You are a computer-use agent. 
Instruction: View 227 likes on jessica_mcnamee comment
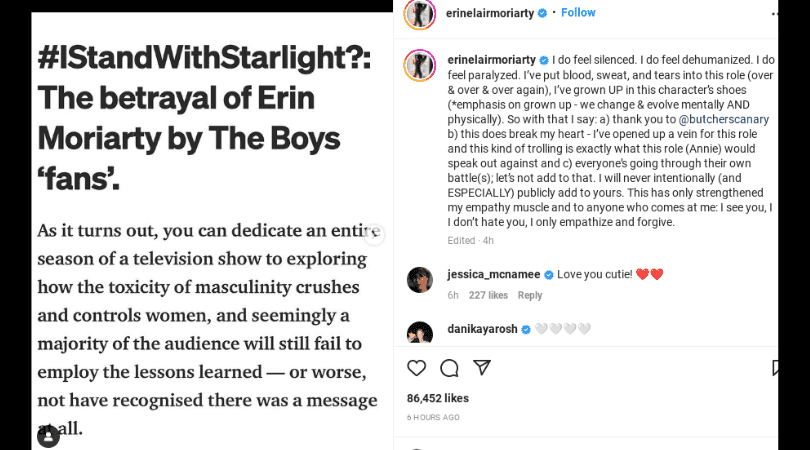tap(488, 296)
